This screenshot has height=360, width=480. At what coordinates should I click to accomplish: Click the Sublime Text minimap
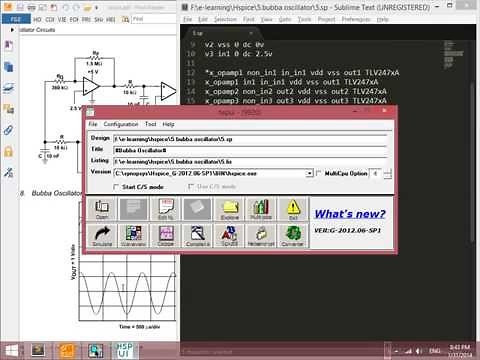click(454, 55)
